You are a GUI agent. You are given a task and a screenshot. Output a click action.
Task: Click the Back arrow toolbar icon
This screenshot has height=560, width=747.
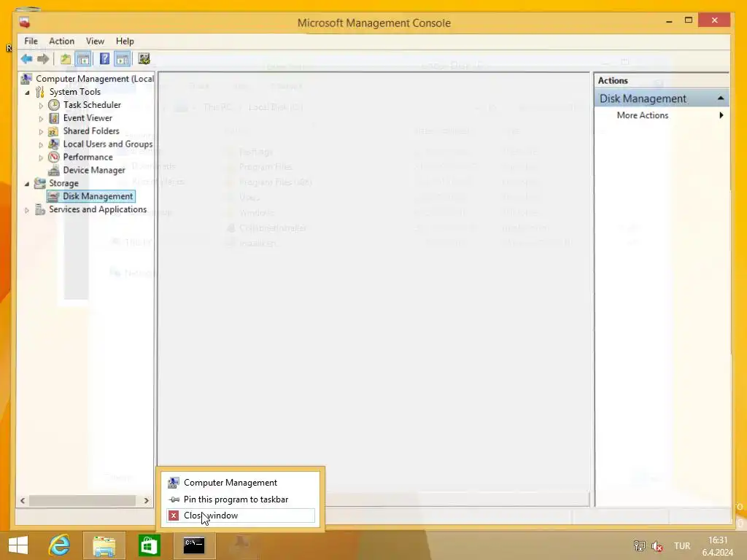pyautogui.click(x=26, y=59)
